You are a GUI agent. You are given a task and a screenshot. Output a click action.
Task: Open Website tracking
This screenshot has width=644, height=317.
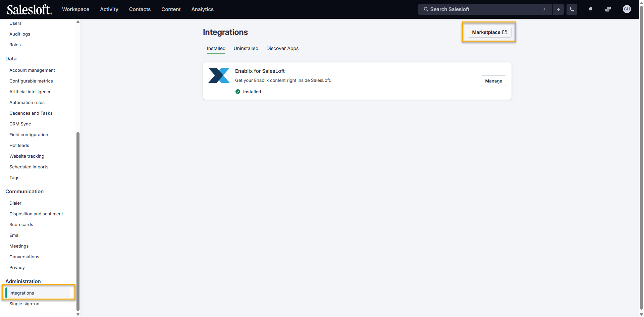(27, 156)
